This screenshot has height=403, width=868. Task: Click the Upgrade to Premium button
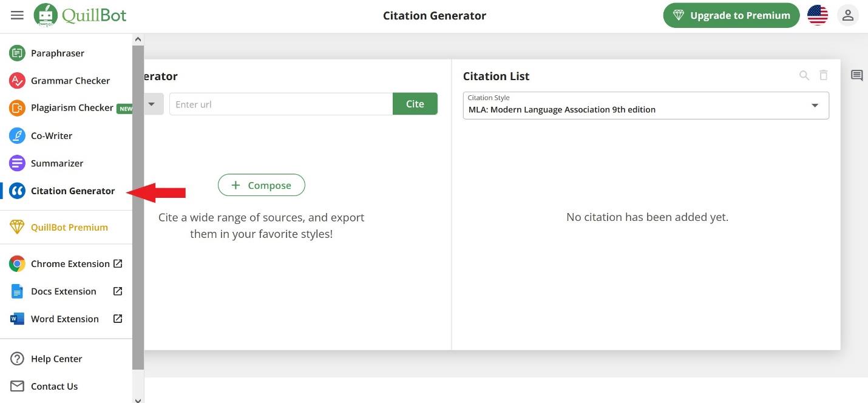[x=731, y=16]
